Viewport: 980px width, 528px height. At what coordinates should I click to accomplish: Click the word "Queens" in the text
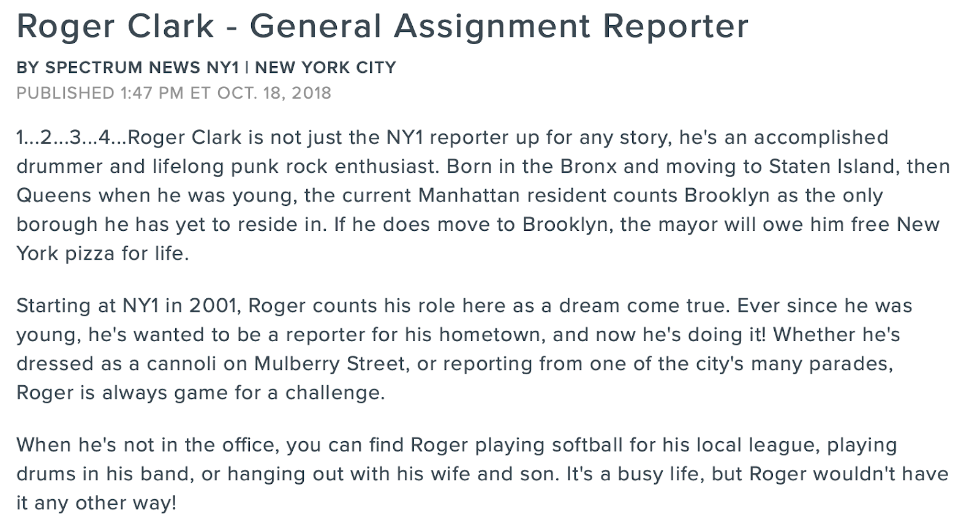pos(55,195)
